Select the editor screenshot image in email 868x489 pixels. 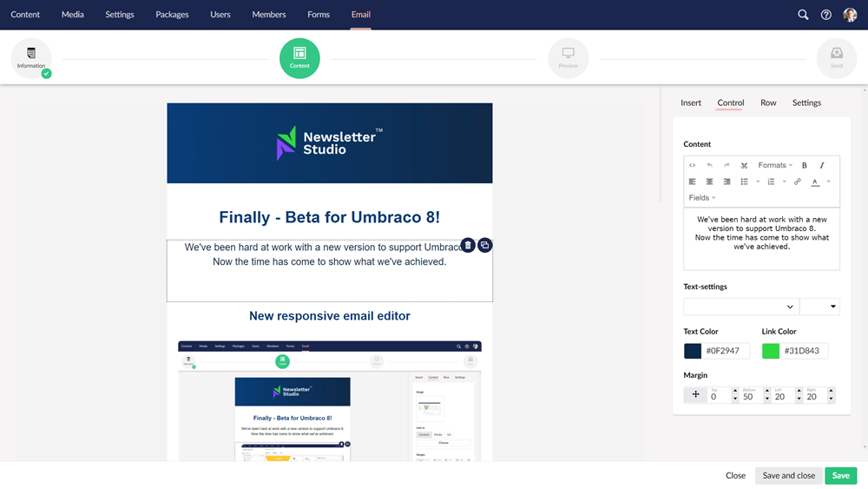(x=329, y=400)
